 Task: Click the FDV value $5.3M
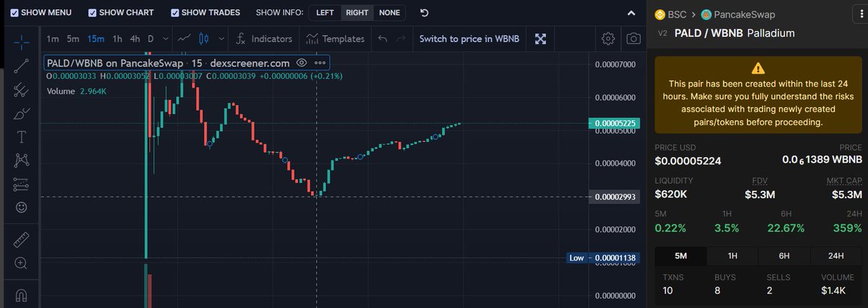pos(760,194)
